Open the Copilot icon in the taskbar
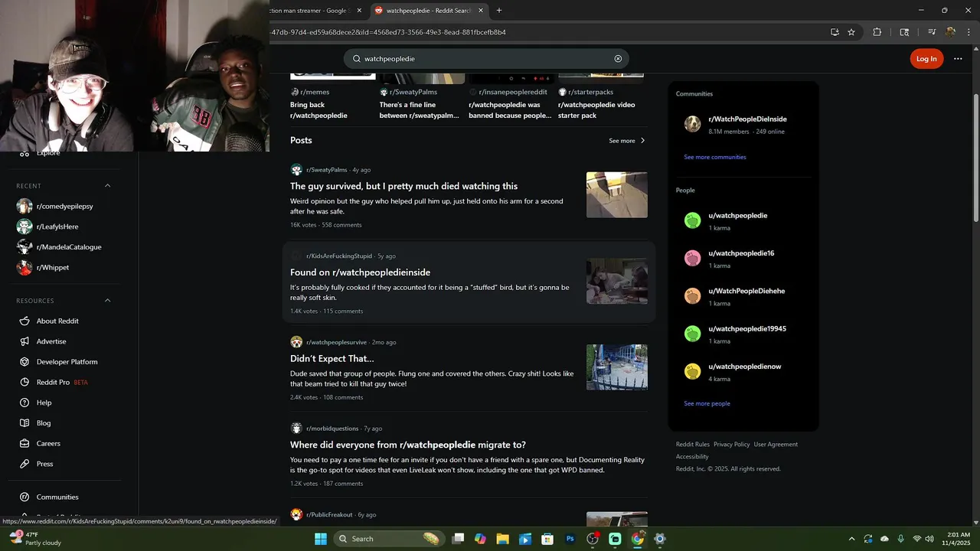This screenshot has width=980, height=551. click(480, 539)
